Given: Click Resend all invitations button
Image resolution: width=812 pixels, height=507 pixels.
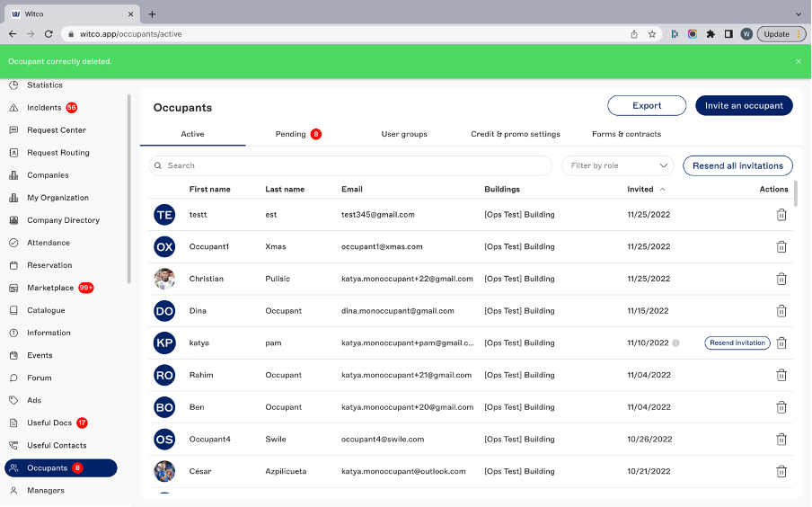Looking at the screenshot, I should [737, 166].
